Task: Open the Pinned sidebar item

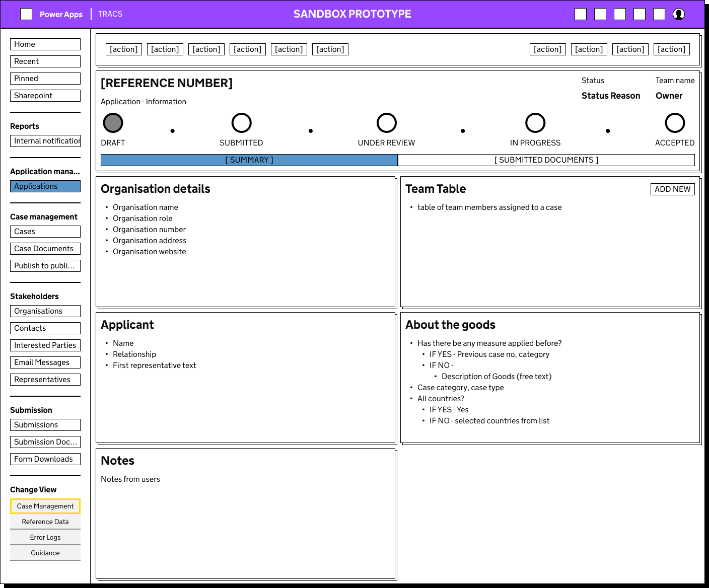Action: coord(45,79)
